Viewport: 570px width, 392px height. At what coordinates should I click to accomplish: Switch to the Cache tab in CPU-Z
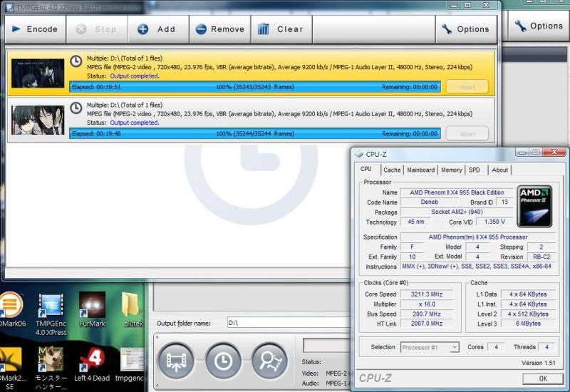coord(392,170)
